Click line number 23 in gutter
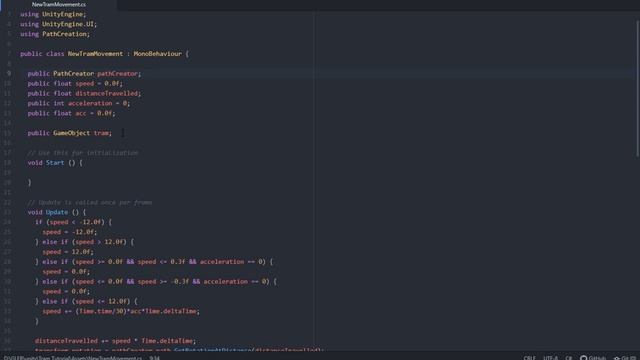Viewport: 640px width, 360px height. tap(7, 212)
